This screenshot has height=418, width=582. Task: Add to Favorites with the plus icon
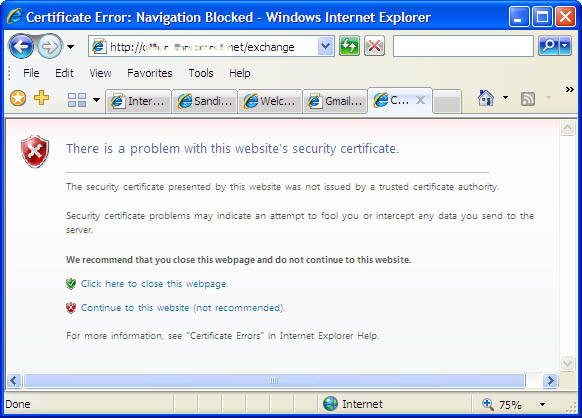point(42,98)
